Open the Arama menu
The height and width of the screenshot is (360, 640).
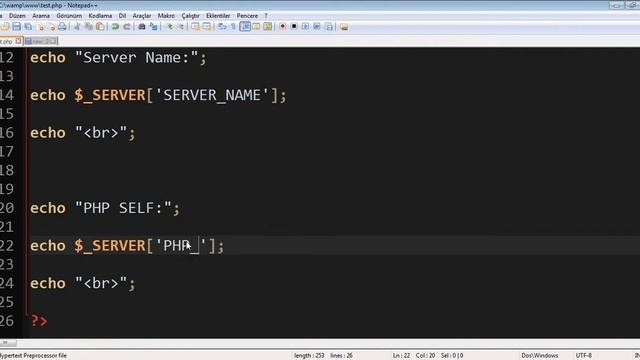tap(41, 16)
